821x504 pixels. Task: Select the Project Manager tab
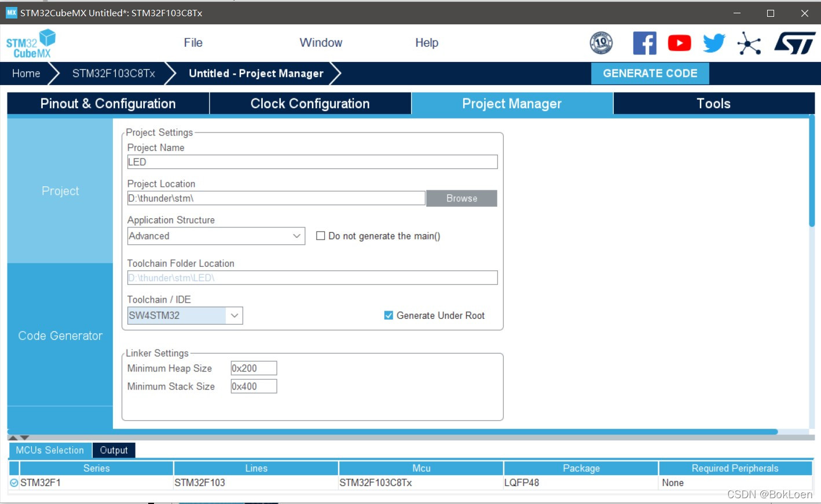(512, 104)
